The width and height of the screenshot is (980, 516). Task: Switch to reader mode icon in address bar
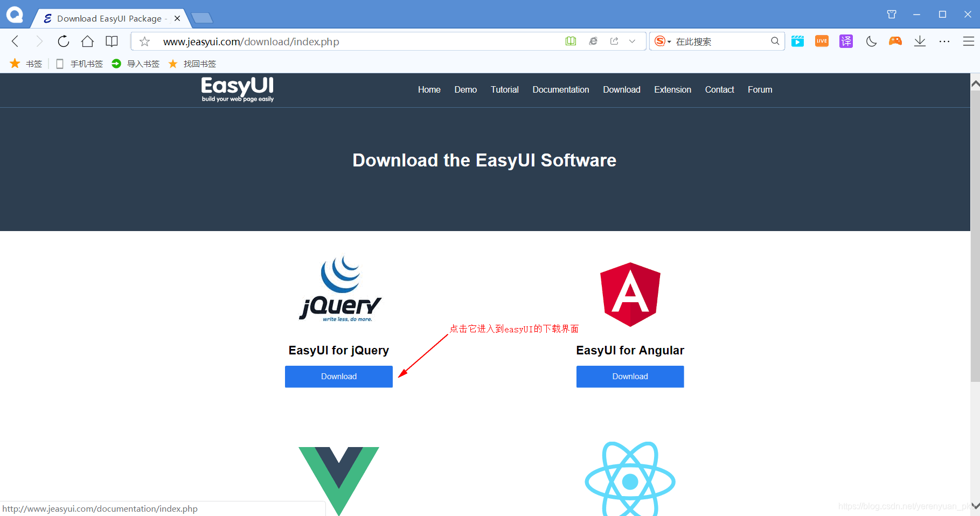tap(571, 41)
